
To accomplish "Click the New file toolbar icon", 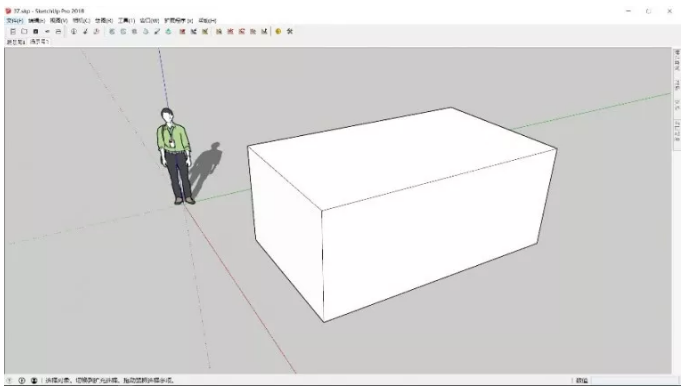I will click(13, 32).
